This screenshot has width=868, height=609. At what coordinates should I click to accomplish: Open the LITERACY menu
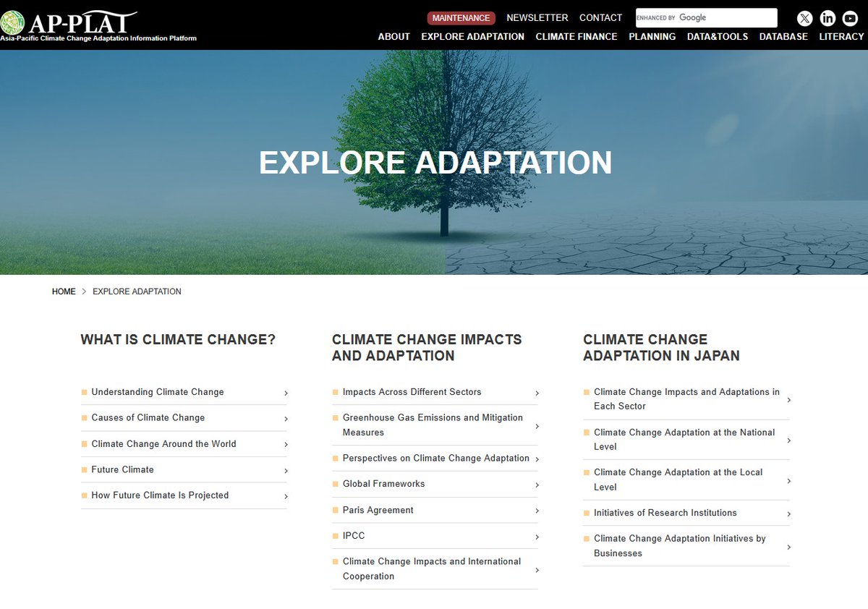click(841, 36)
